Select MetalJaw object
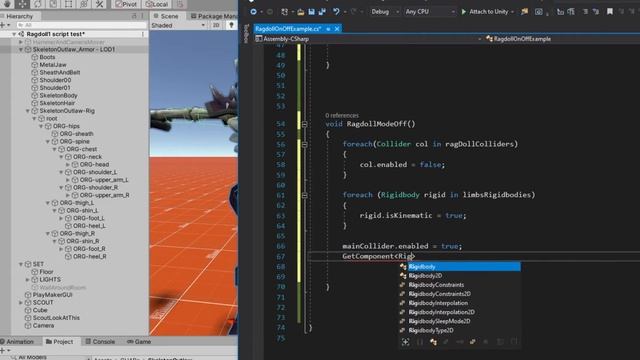The width and height of the screenshot is (640, 360). coord(53,64)
